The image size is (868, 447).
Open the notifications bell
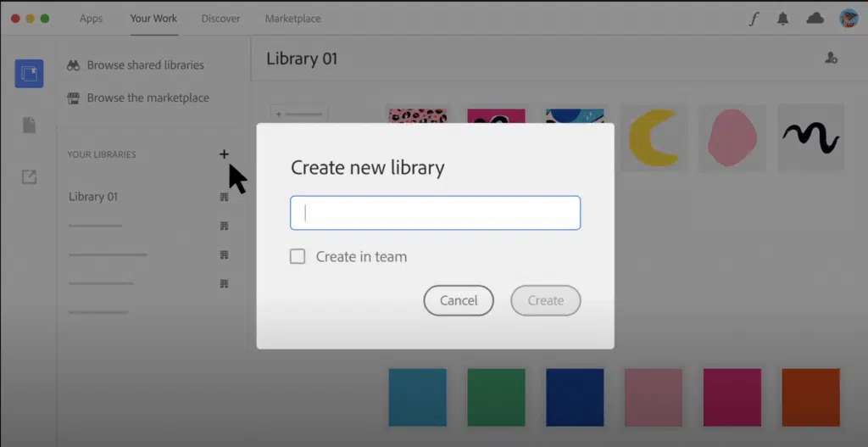(782, 19)
